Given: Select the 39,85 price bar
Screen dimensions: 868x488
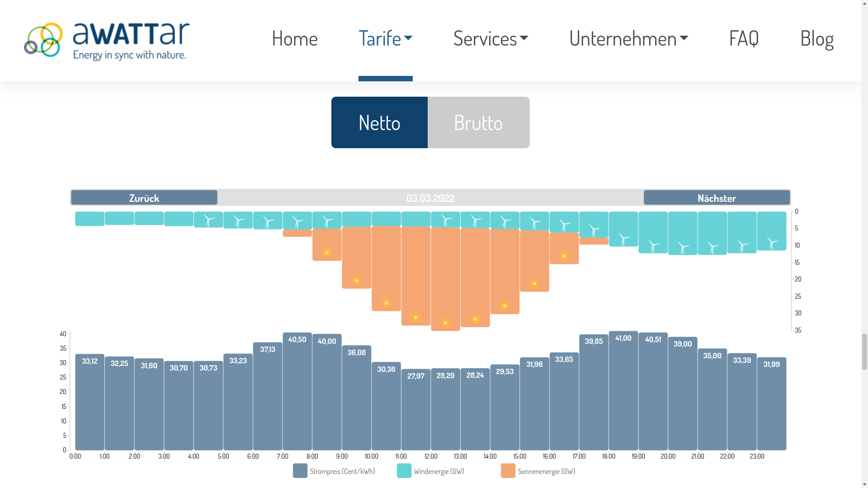Looking at the screenshot, I should [594, 392].
